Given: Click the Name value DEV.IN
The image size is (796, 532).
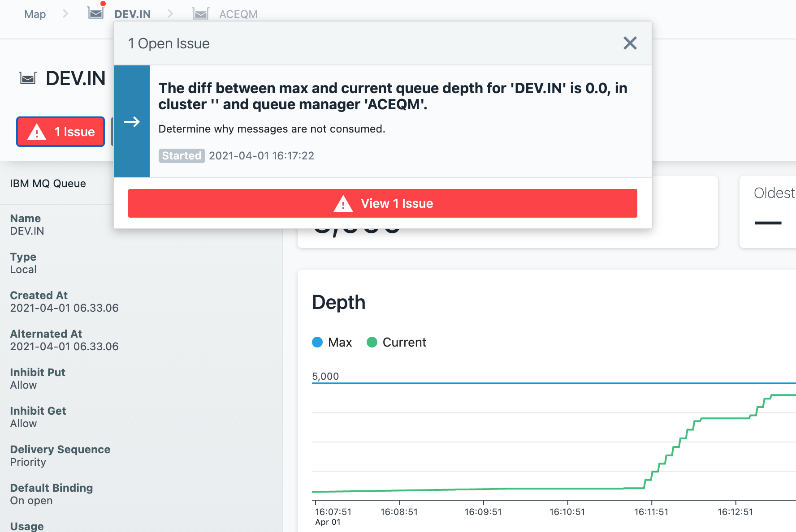Looking at the screenshot, I should click(x=27, y=231).
